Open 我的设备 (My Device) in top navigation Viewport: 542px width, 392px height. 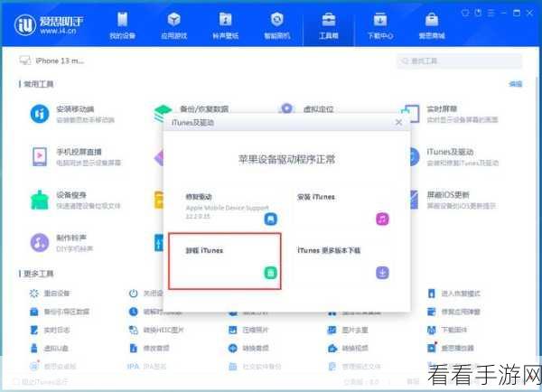(122, 25)
